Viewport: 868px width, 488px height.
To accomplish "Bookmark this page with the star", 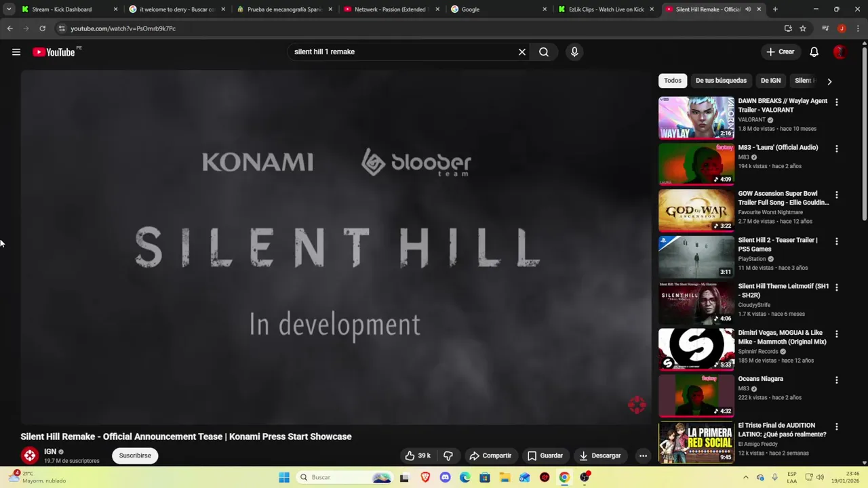I will click(803, 28).
